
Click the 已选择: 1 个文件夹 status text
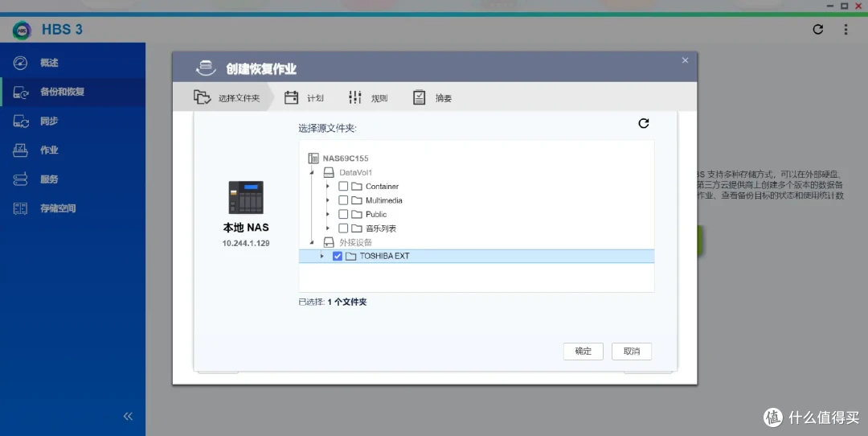tap(333, 302)
